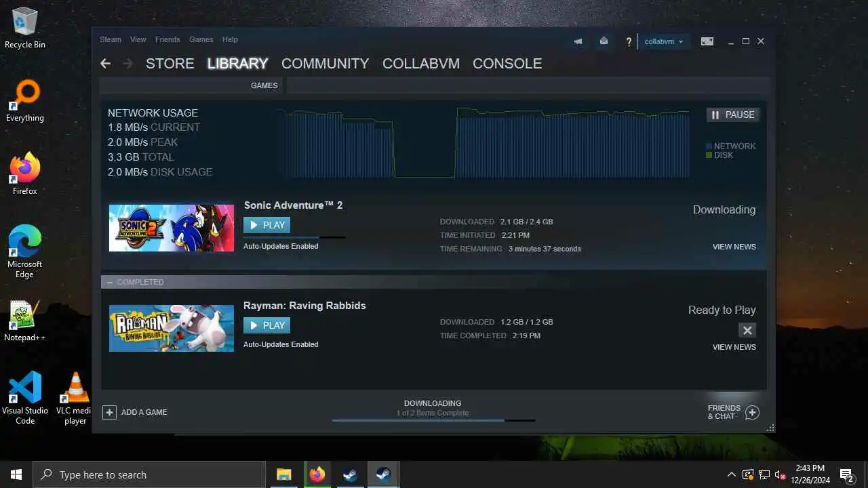The width and height of the screenshot is (868, 488).
Task: Pause the current download
Action: (x=733, y=115)
